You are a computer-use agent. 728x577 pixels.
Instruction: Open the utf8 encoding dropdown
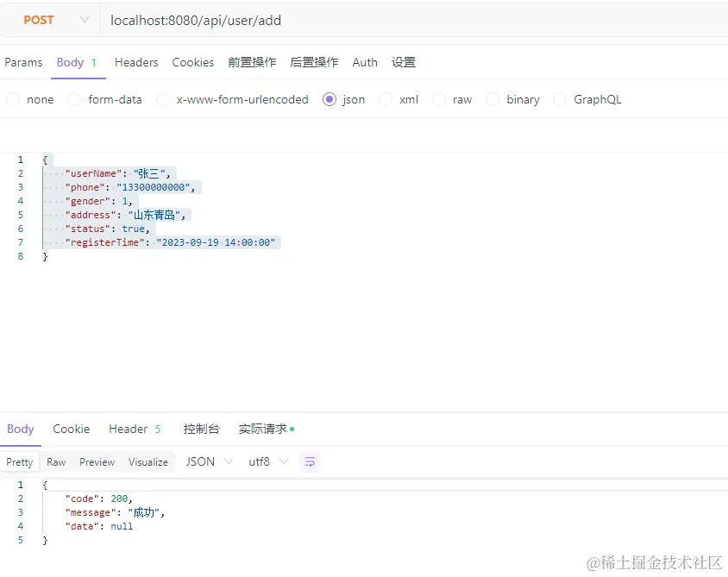[268, 462]
